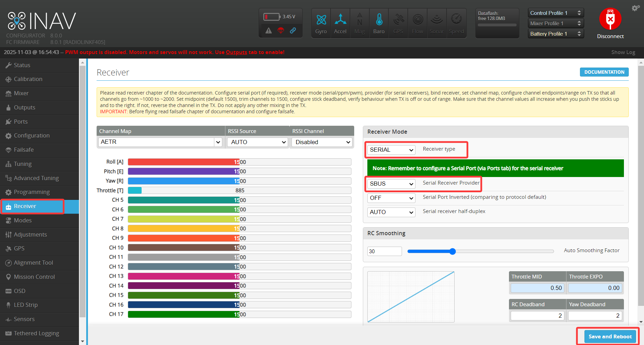The image size is (644, 345).
Task: Change the Serial Port Inverted OFF dropdown
Action: point(391,198)
